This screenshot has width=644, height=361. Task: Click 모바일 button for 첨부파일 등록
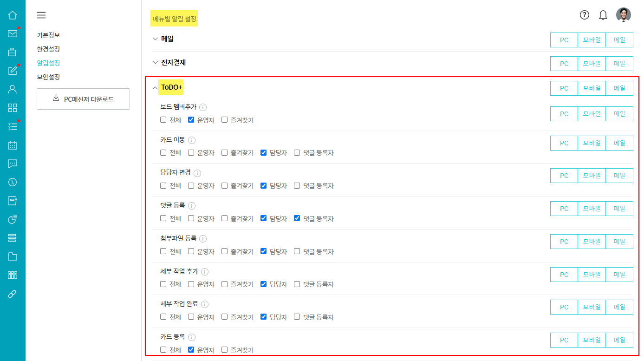(x=592, y=242)
